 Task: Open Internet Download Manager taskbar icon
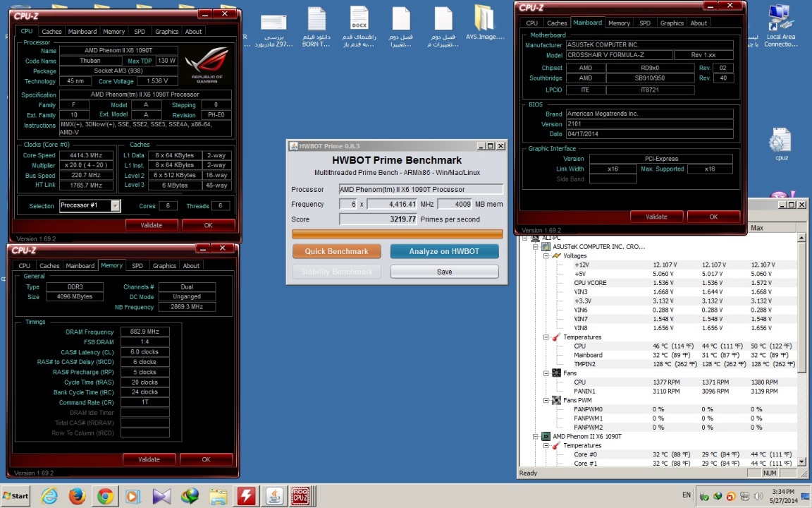pyautogui.click(x=190, y=496)
